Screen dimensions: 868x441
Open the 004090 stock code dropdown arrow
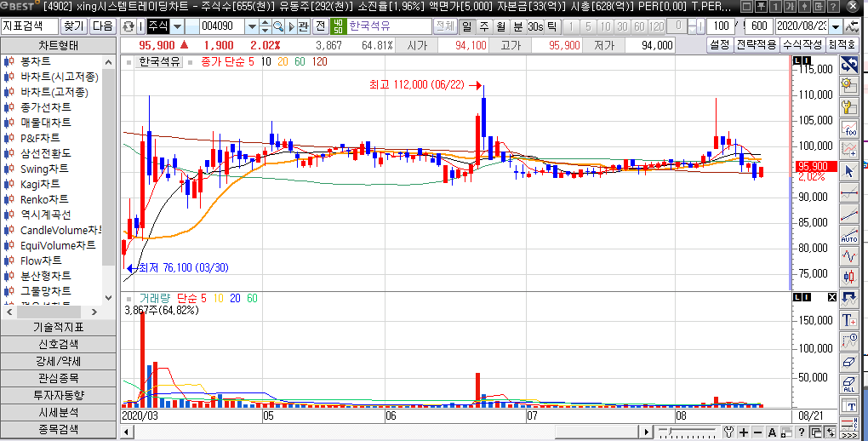252,26
